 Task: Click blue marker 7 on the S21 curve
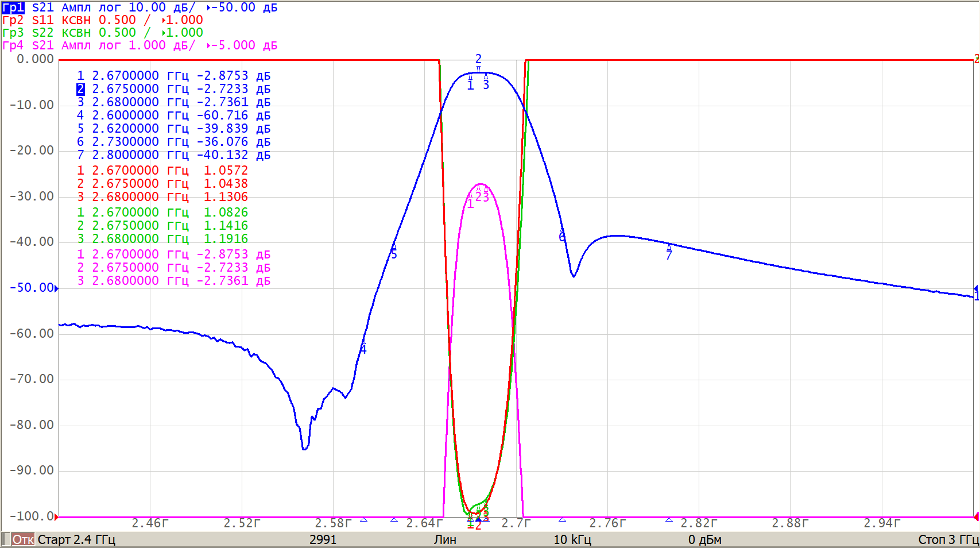(x=669, y=252)
